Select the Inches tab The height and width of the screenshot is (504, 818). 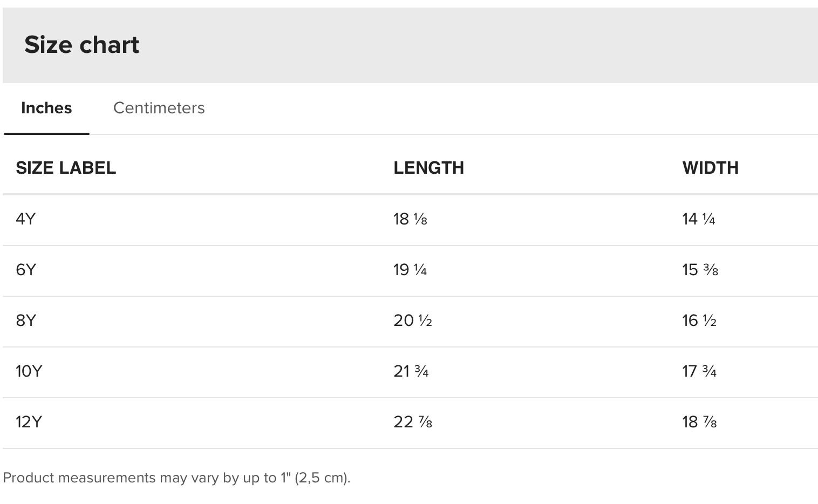point(46,108)
